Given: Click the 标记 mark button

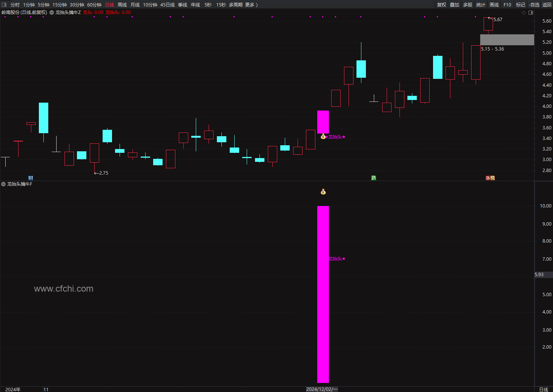Looking at the screenshot, I should coord(521,5).
